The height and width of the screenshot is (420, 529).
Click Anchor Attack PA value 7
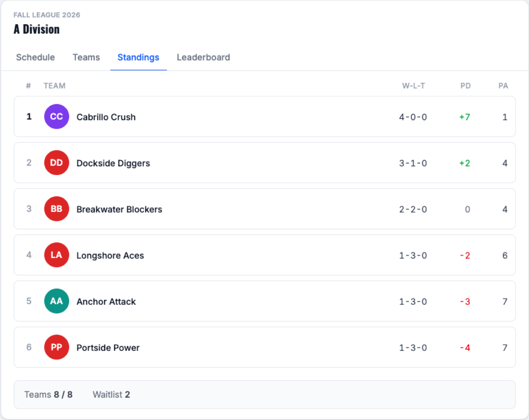click(x=505, y=302)
